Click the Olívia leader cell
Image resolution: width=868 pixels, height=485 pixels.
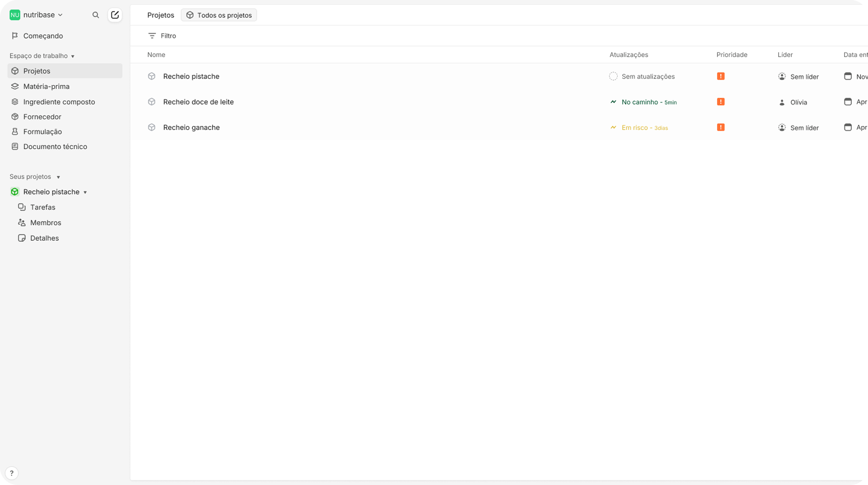coord(798,102)
